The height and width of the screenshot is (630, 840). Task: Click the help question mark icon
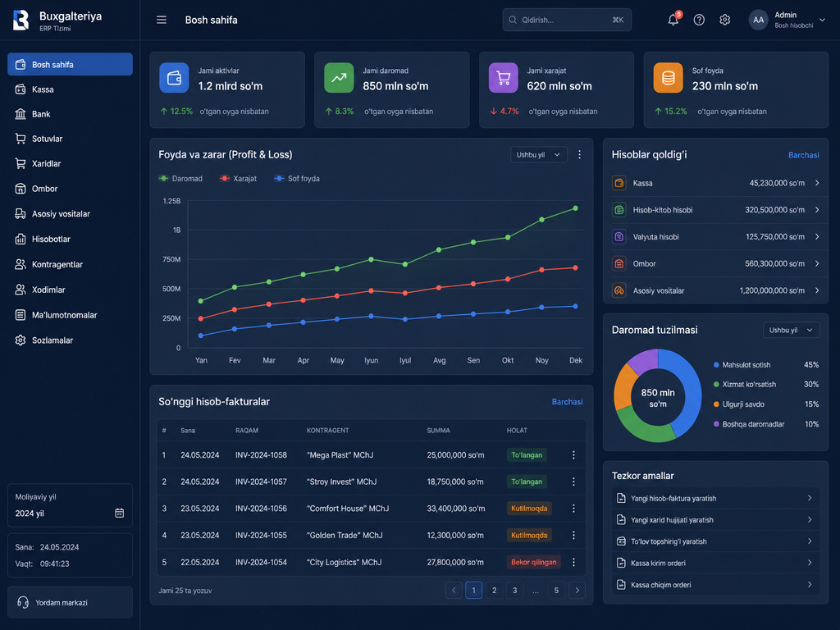[x=699, y=20]
